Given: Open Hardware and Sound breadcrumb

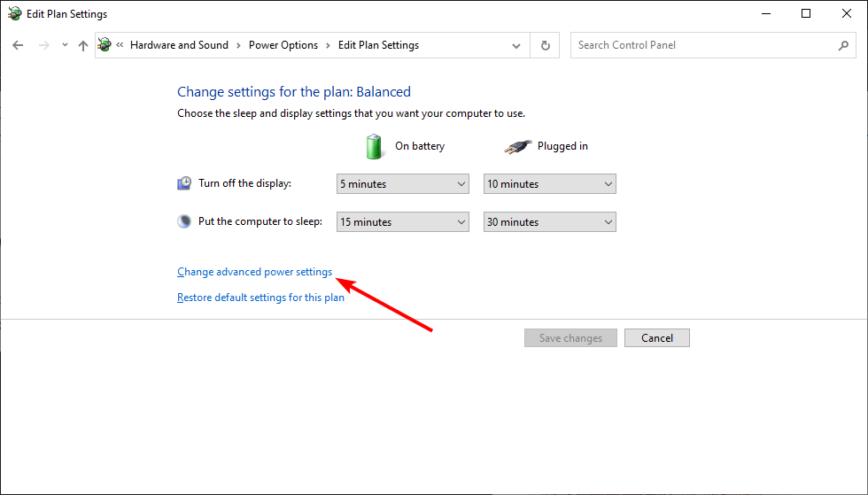Looking at the screenshot, I should 179,45.
